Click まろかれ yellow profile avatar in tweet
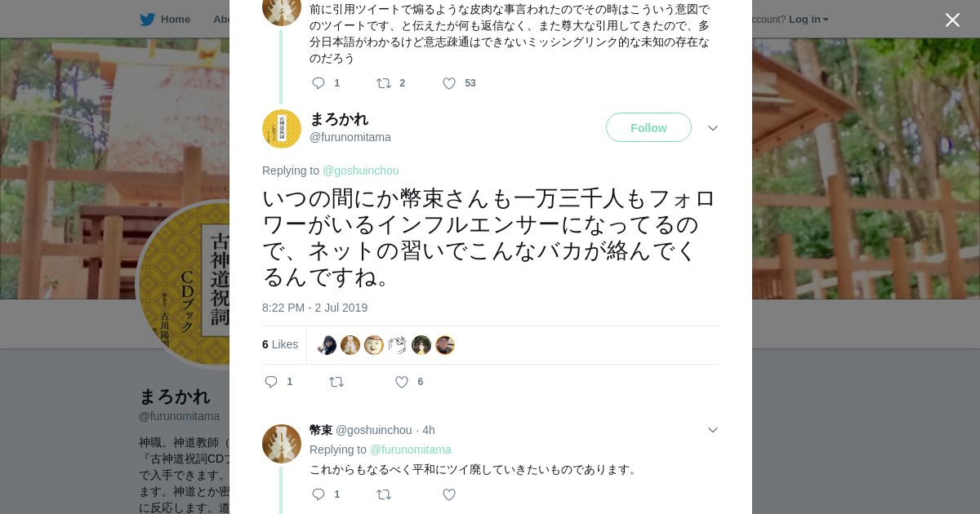This screenshot has width=980, height=514. 282,129
